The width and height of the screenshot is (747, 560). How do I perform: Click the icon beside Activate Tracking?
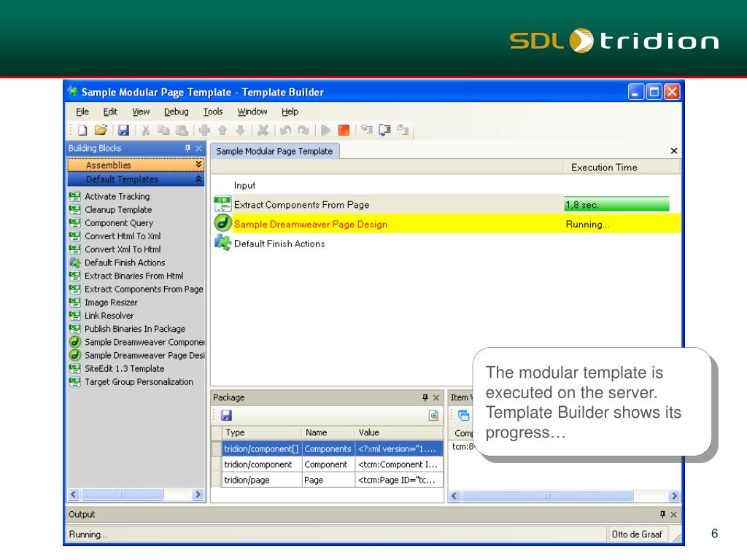point(75,196)
